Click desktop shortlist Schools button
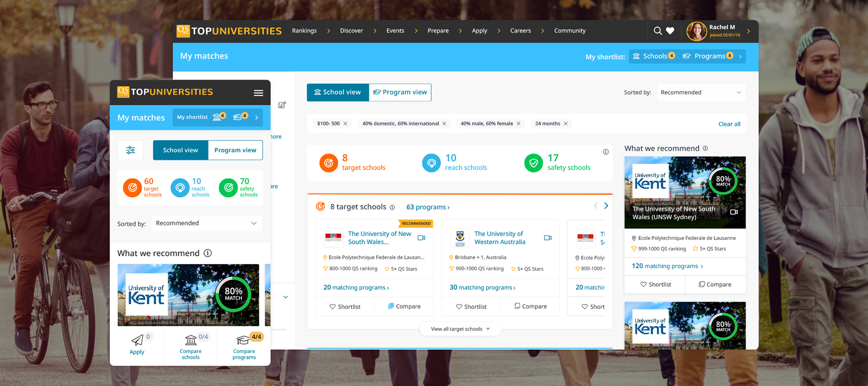Viewport: 868px width, 386px height. click(x=654, y=56)
